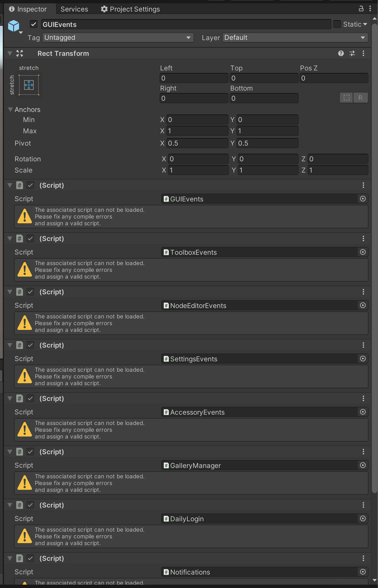Disable the GUIEvents script component checkbox

coord(30,185)
